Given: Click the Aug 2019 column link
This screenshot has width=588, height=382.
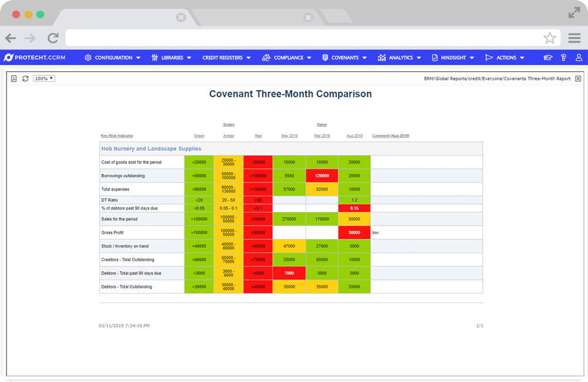Looking at the screenshot, I should point(354,135).
